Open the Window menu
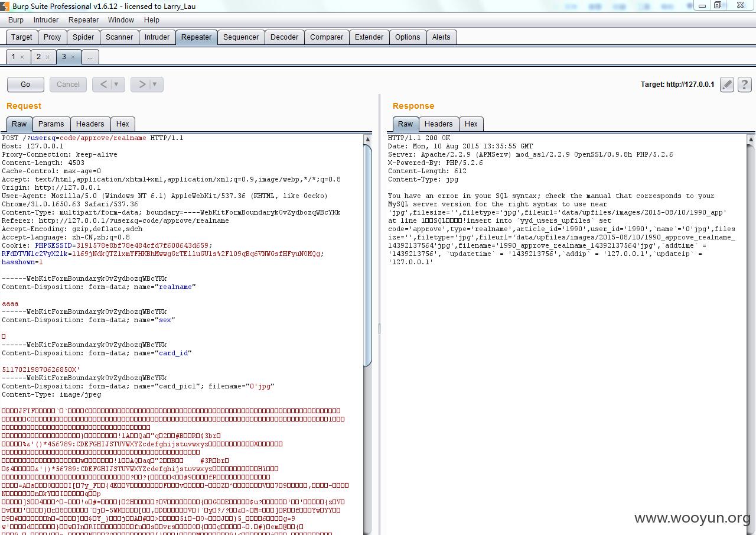 [121, 20]
